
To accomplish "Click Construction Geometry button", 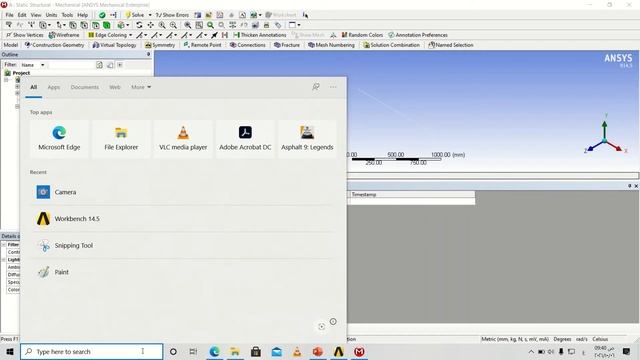I will [55, 45].
